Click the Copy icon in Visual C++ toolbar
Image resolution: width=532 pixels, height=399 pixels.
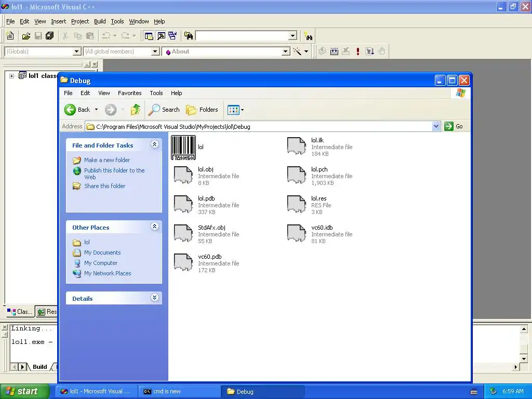pos(78,36)
